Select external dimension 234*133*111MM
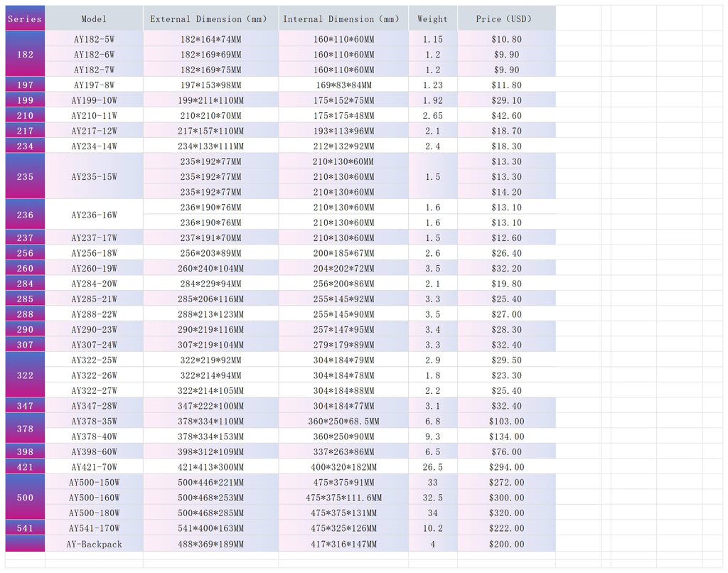 [210, 146]
